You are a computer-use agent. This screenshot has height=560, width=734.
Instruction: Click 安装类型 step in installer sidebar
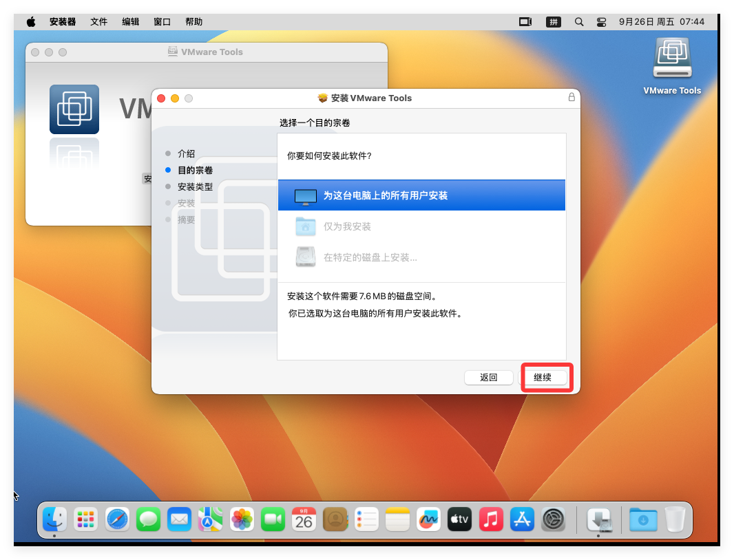195,186
